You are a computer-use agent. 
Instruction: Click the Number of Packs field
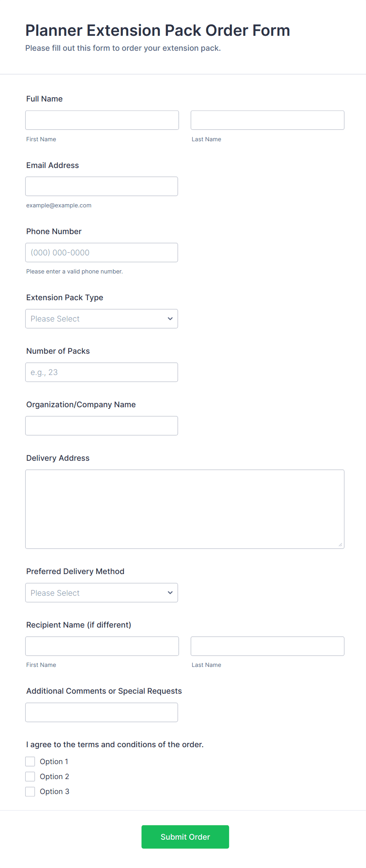coord(102,372)
